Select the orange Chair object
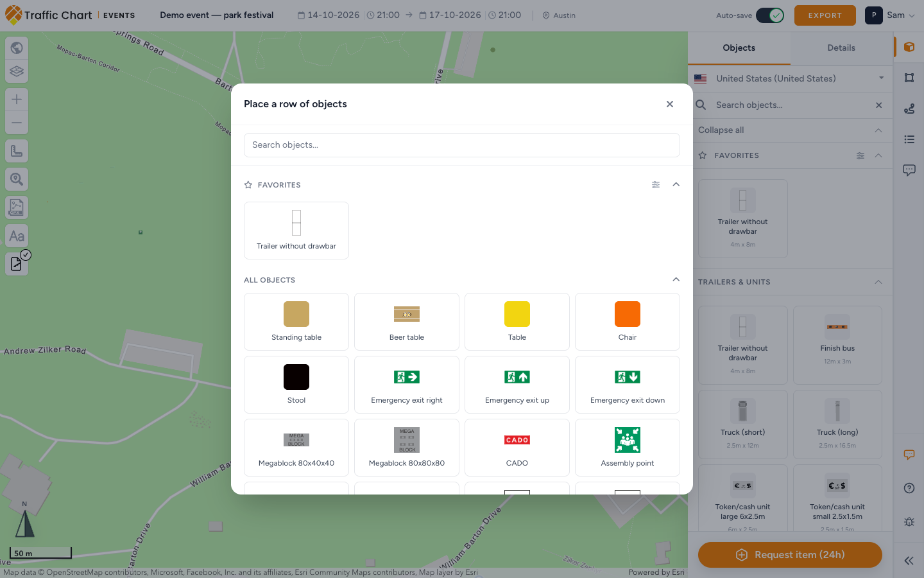This screenshot has height=578, width=924. [x=628, y=322]
